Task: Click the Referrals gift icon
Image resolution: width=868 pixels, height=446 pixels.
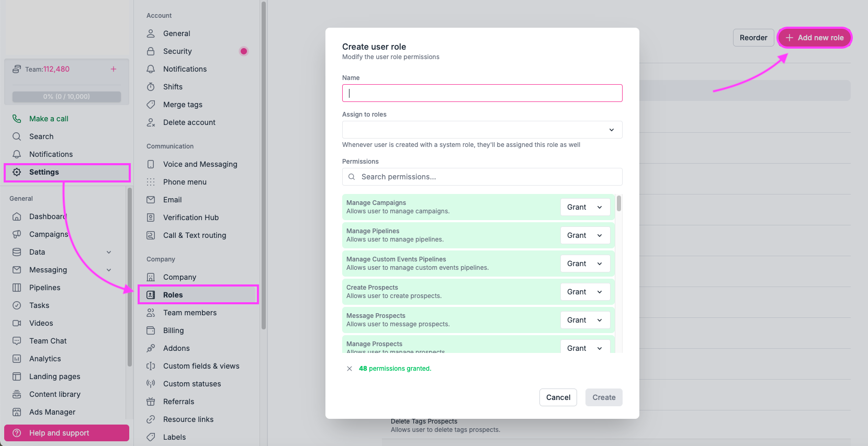Action: [151, 402]
